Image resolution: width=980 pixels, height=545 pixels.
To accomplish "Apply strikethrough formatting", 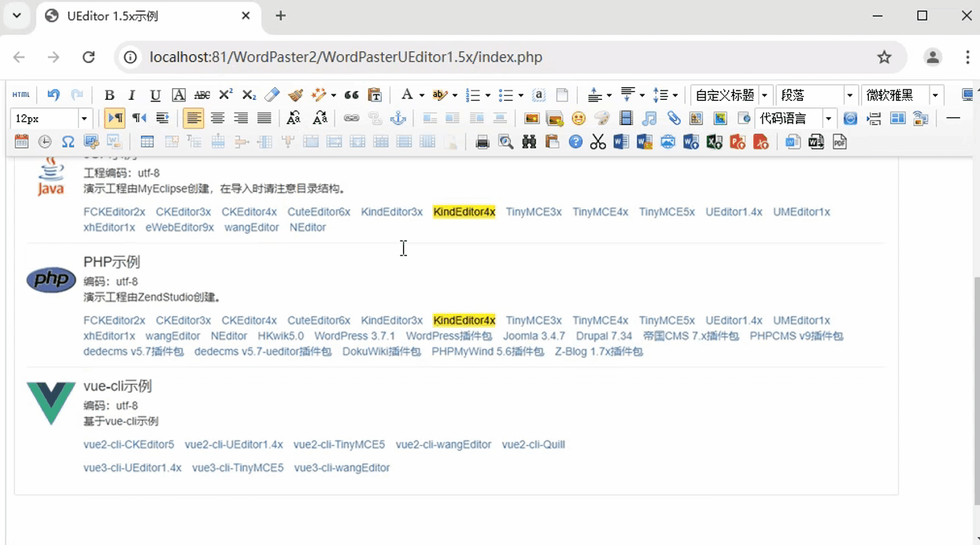I will point(202,95).
